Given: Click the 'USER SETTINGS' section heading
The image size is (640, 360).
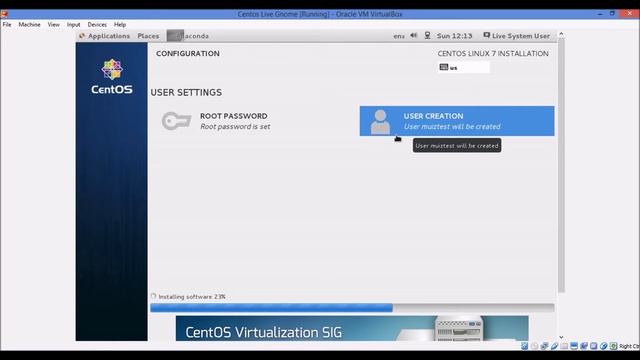Looking at the screenshot, I should coord(186,93).
